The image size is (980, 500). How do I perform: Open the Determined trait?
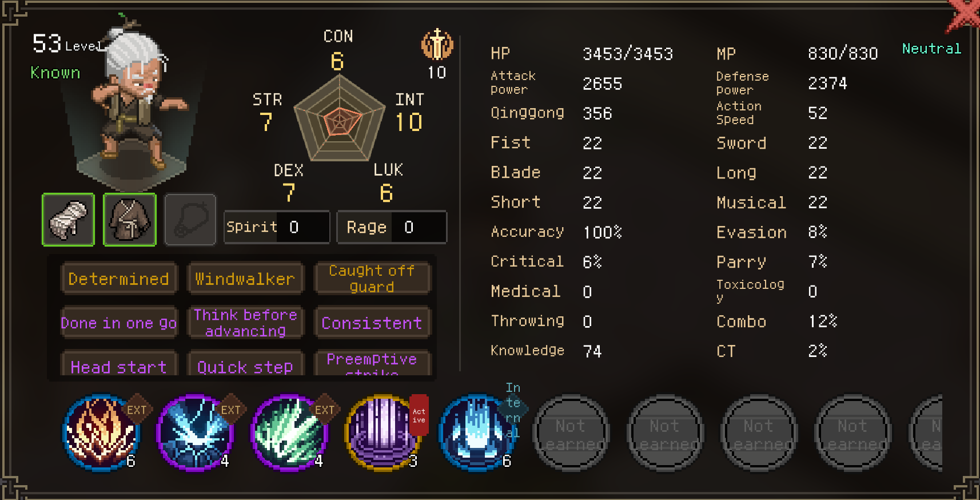point(119,279)
